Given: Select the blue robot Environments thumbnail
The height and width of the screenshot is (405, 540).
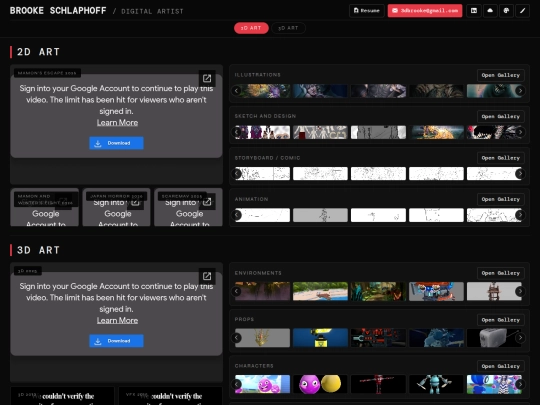Looking at the screenshot, I should (x=436, y=291).
